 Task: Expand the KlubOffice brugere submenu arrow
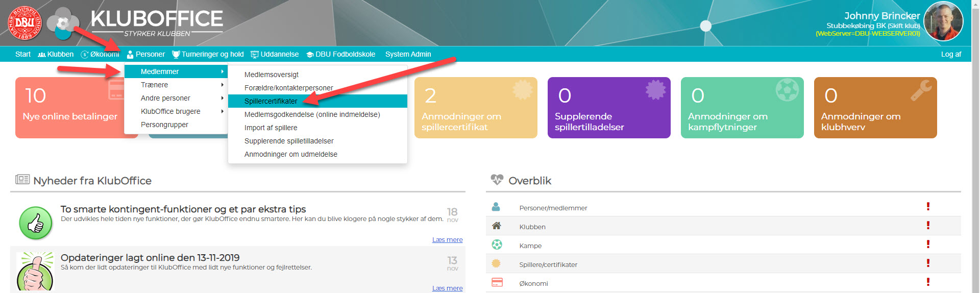pyautogui.click(x=223, y=111)
